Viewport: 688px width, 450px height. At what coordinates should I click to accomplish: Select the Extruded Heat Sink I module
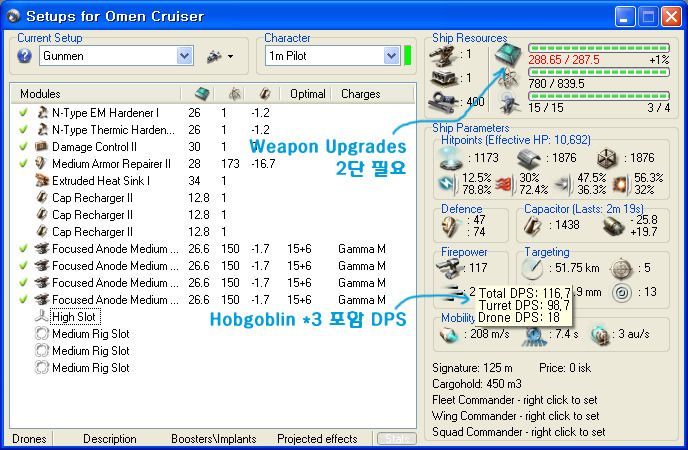point(101,181)
